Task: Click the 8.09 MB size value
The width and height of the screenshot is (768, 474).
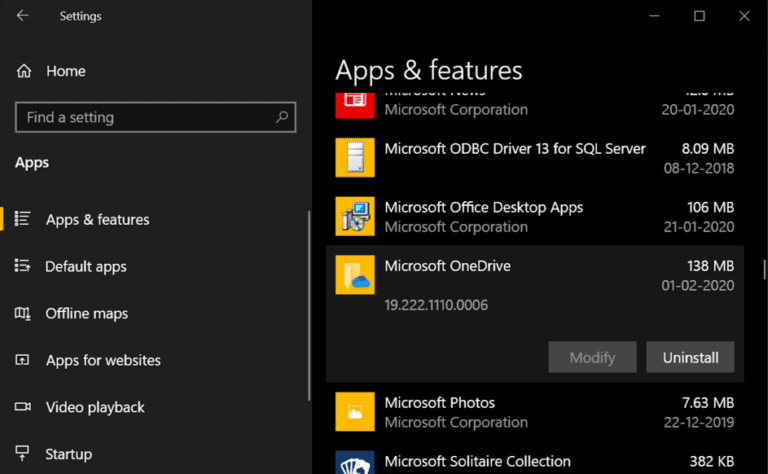Action: (708, 148)
